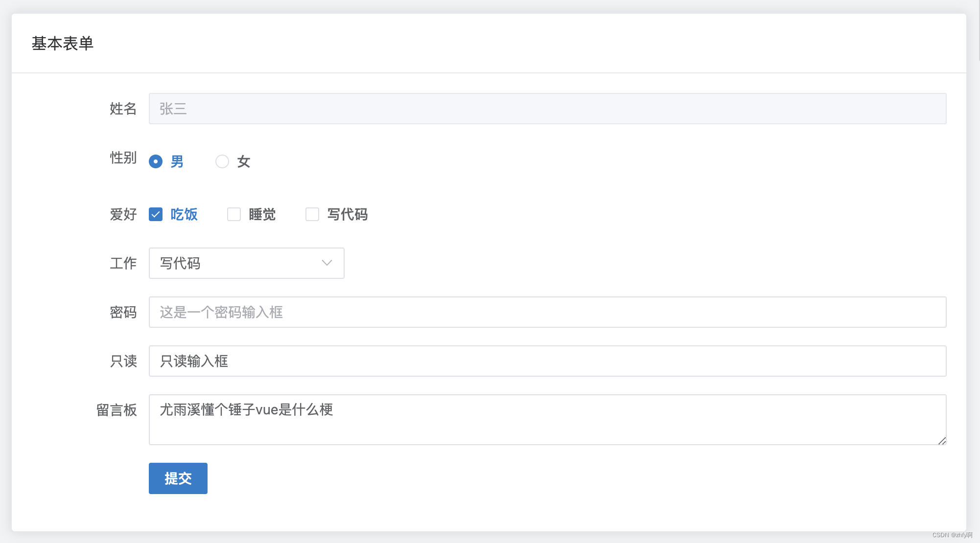
Task: Click the 只读 read-only input box
Action: 548,361
